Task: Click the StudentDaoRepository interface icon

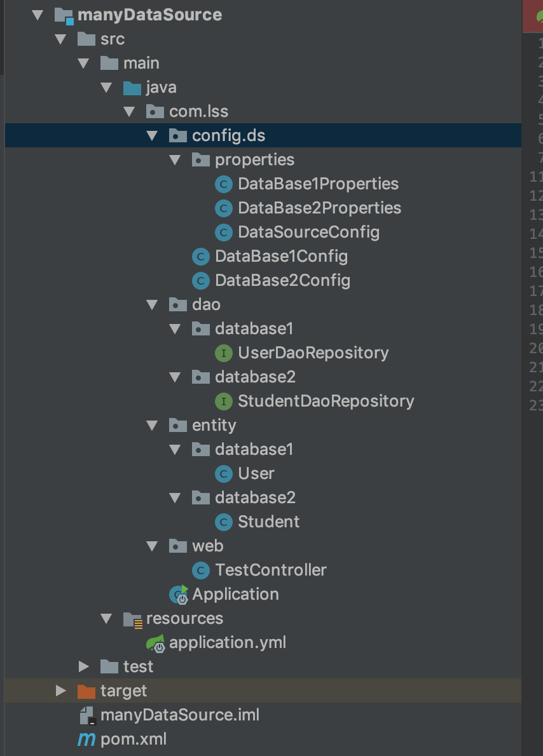Action: pos(223,401)
